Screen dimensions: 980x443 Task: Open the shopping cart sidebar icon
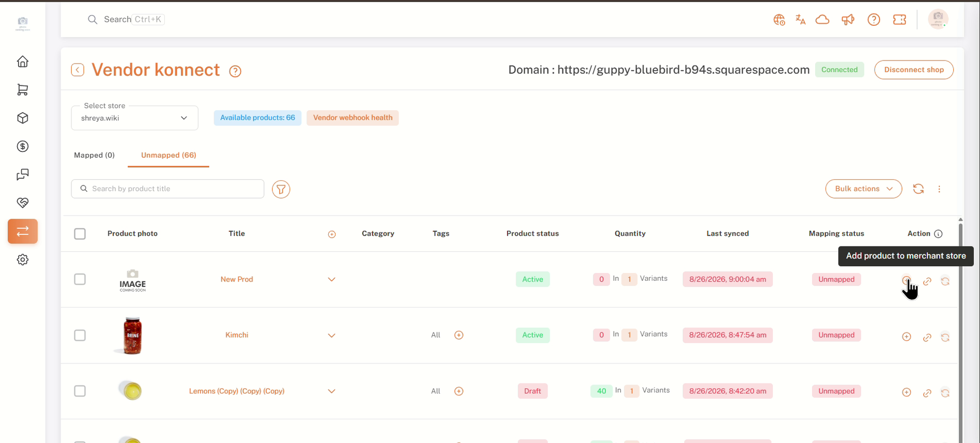pos(23,90)
